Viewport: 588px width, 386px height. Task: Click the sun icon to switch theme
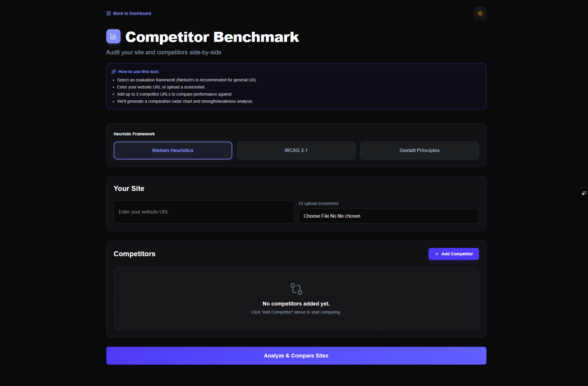click(480, 13)
